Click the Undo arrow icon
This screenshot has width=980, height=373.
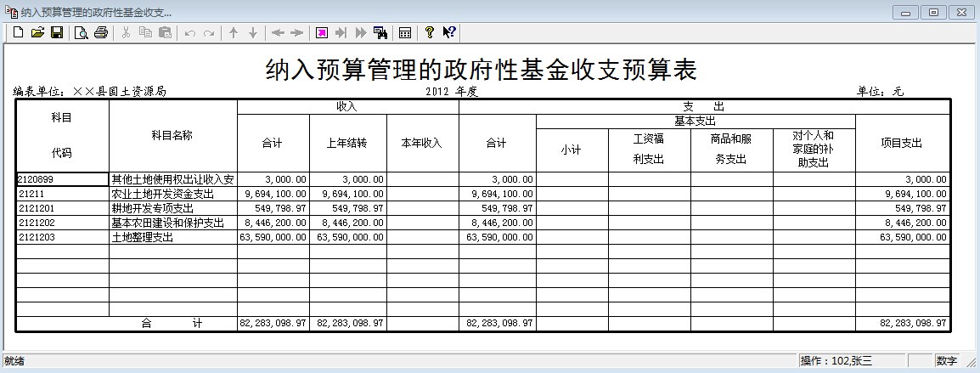(x=189, y=32)
